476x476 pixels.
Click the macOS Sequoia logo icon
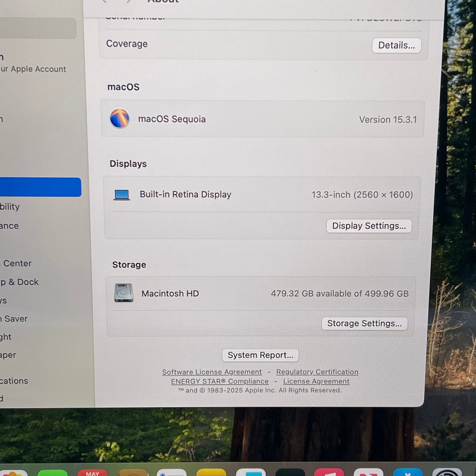120,118
